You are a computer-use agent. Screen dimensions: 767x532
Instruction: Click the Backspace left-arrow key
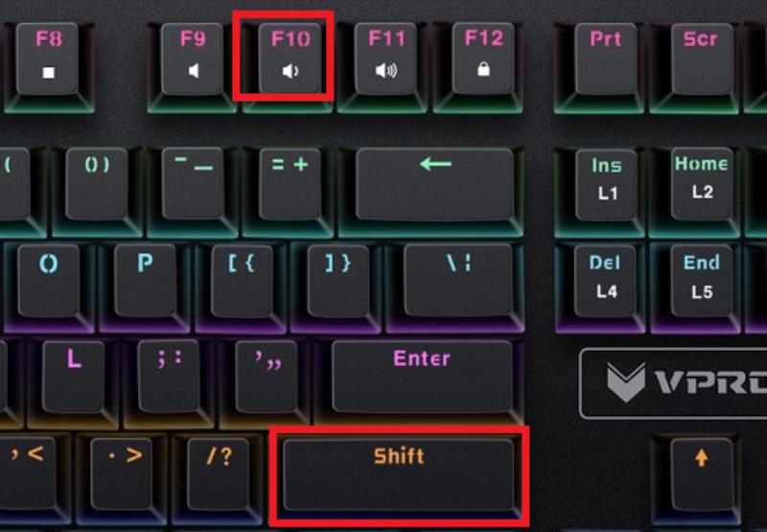pos(435,184)
